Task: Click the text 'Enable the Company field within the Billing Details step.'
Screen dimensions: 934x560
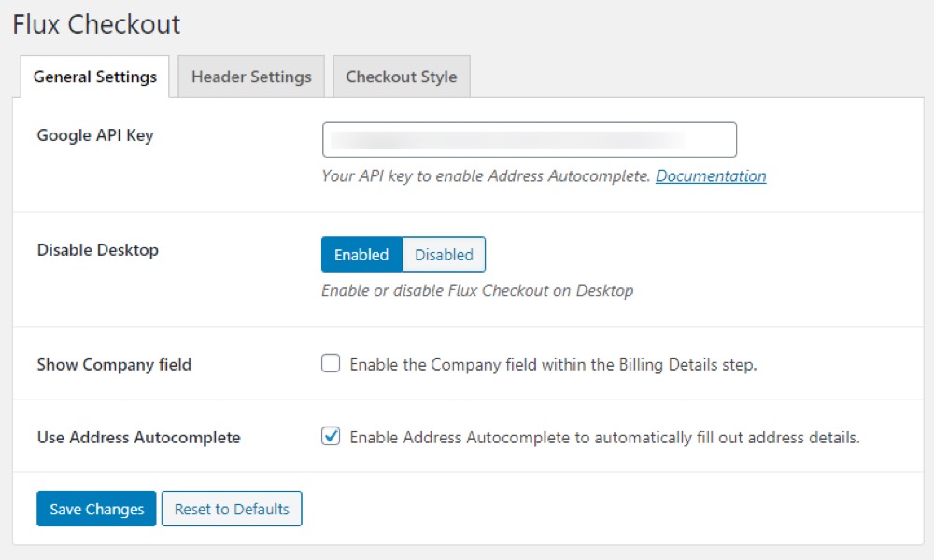Action: click(x=553, y=365)
